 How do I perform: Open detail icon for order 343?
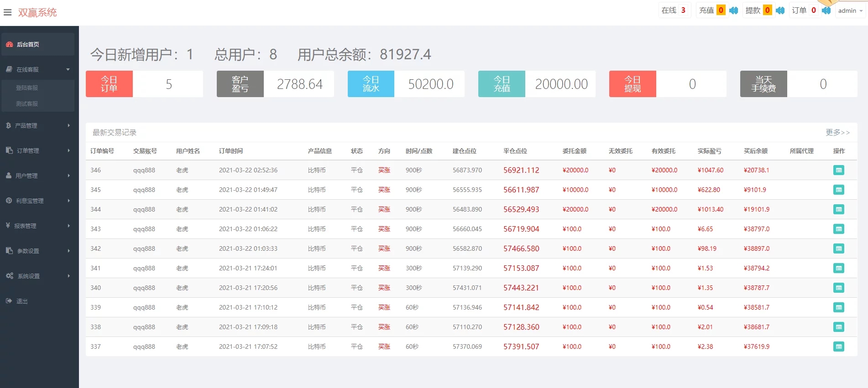[838, 229]
